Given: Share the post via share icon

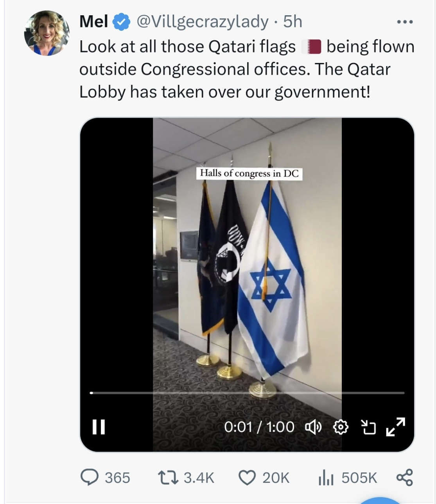Looking at the screenshot, I should [x=405, y=477].
